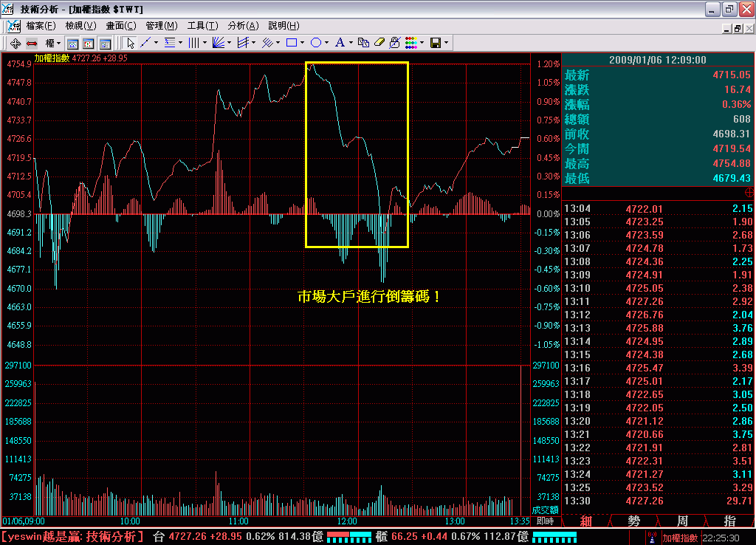The image size is (756, 545).
Task: Click the 即時 realtime label below chart
Action: coord(546,521)
